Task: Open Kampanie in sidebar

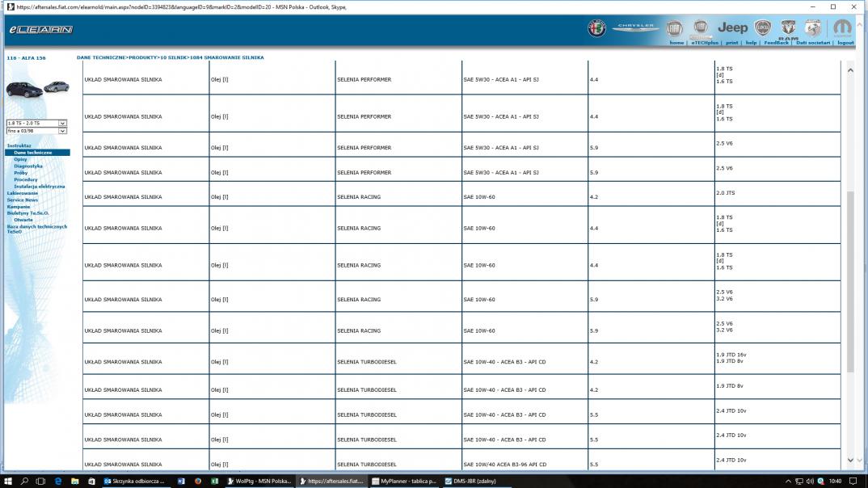Action: pyautogui.click(x=19, y=206)
